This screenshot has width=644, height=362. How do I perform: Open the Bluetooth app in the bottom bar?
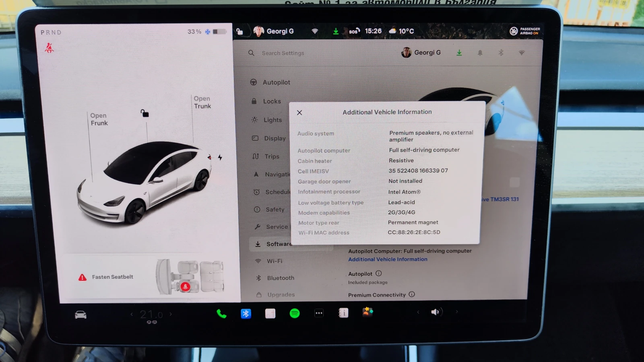246,313
